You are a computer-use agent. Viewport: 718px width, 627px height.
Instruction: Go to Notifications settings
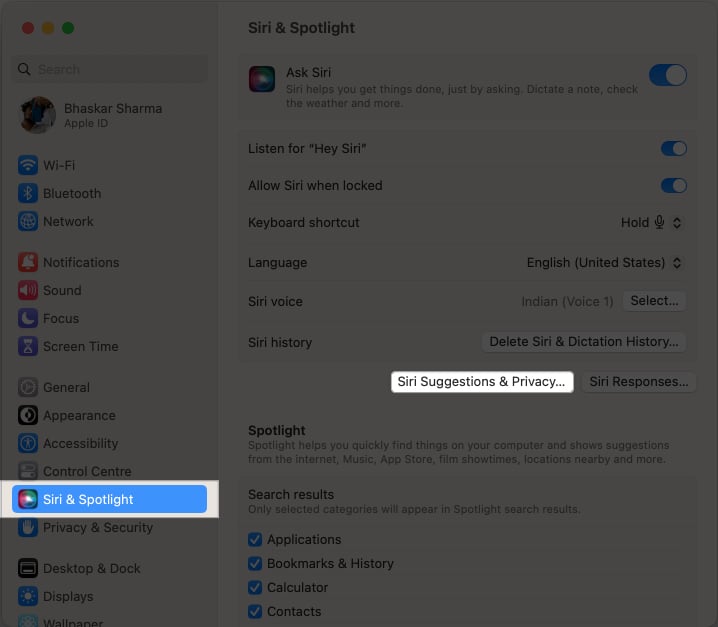tap(109, 262)
